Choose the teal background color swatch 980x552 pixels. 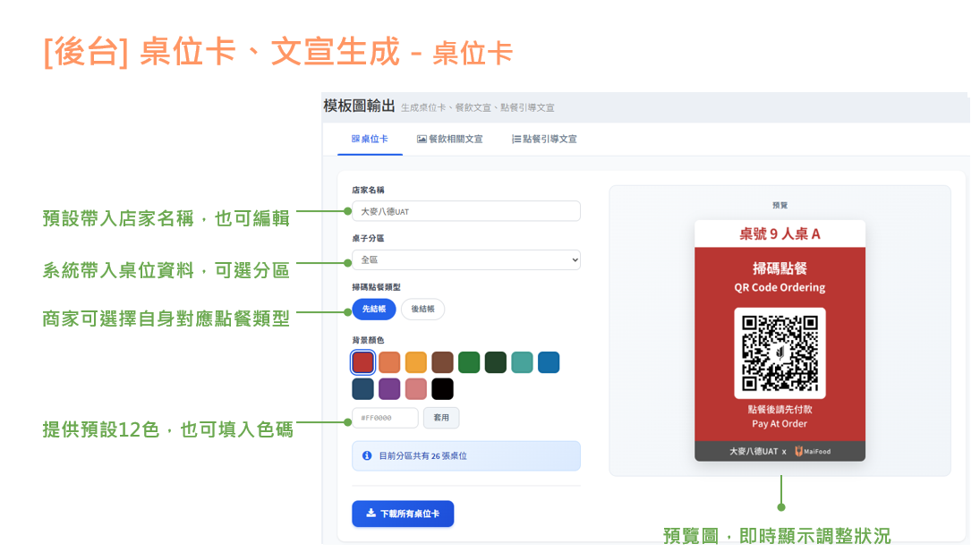coord(522,362)
